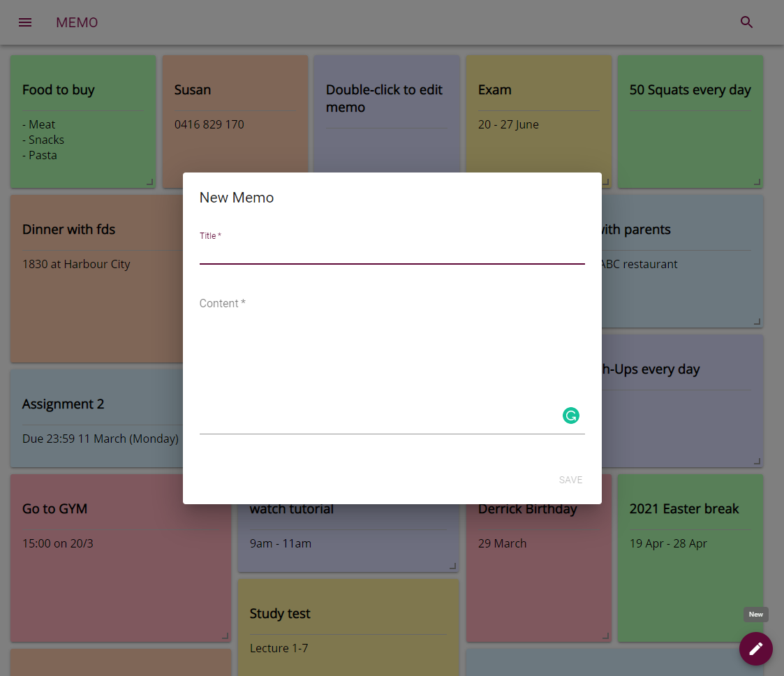Click the search magnifier icon

[x=746, y=22]
